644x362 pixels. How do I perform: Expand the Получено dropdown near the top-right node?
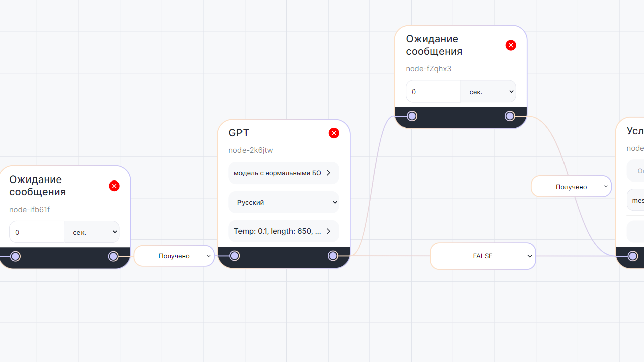572,187
